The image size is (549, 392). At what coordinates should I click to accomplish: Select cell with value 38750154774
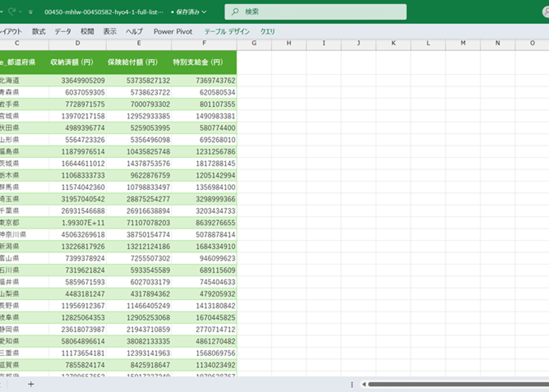[x=139, y=235]
